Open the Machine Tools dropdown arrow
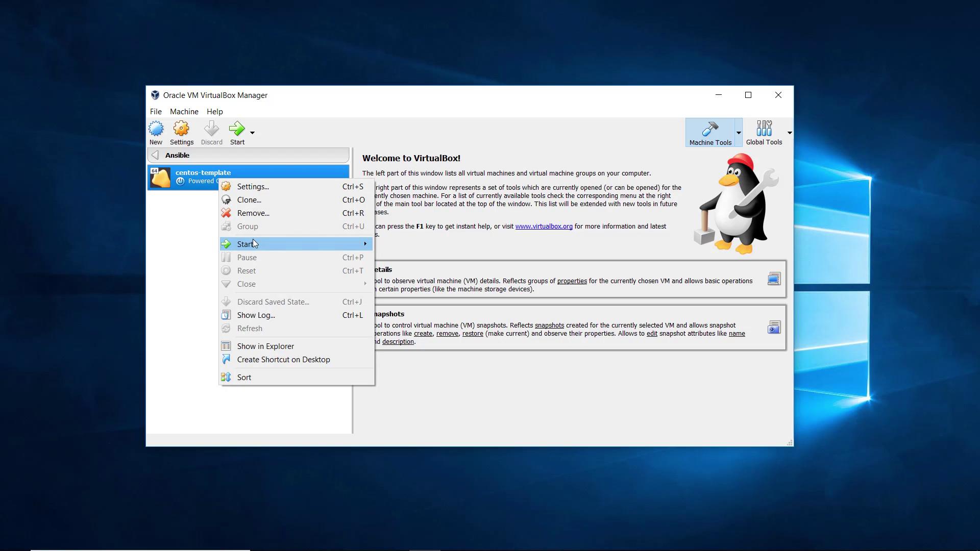Viewport: 980px width, 551px height. point(739,133)
